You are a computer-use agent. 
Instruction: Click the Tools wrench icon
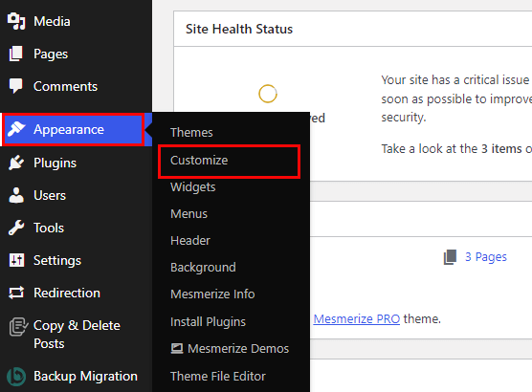(16, 228)
